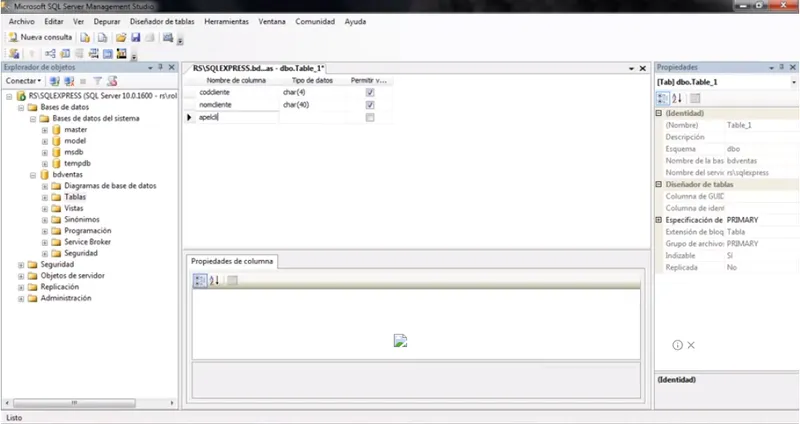Collapse the Bases de datos node

tap(21, 107)
